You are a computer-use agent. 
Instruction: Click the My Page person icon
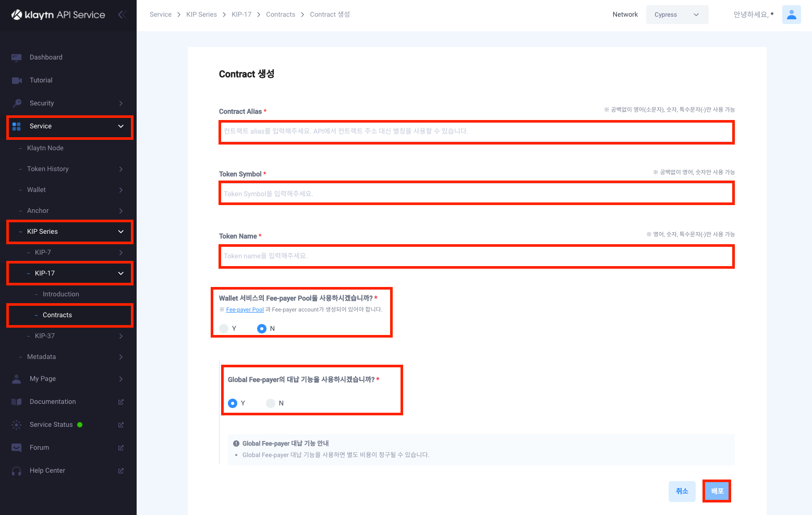point(17,379)
